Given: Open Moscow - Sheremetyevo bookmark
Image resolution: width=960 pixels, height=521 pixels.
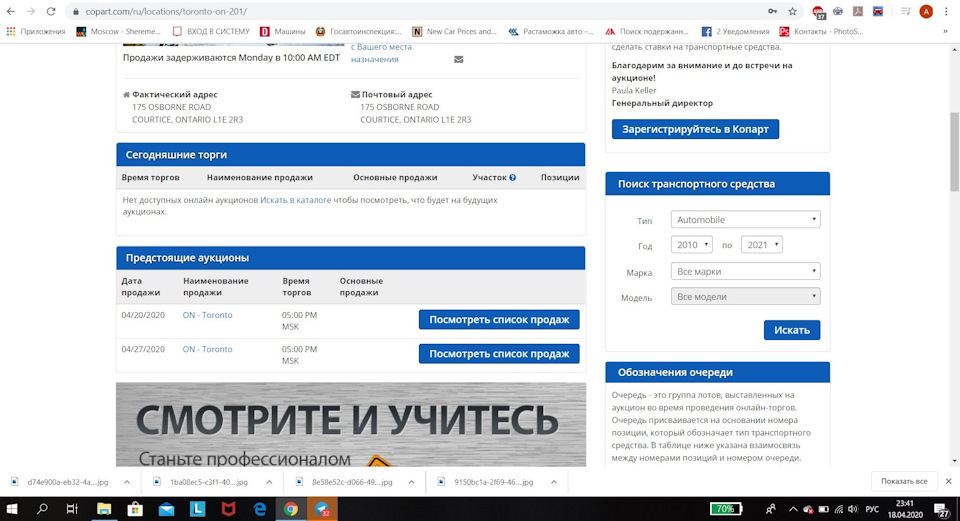Looking at the screenshot, I should (119, 31).
